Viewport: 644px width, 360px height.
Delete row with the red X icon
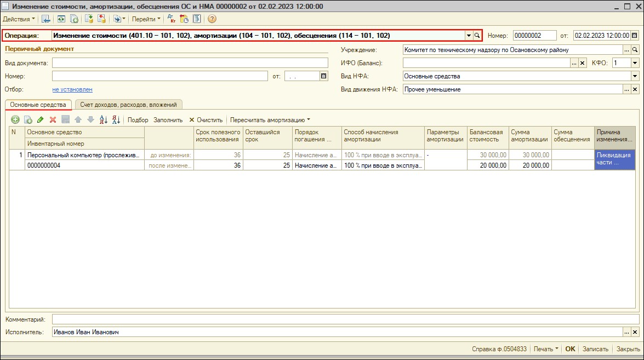point(53,120)
